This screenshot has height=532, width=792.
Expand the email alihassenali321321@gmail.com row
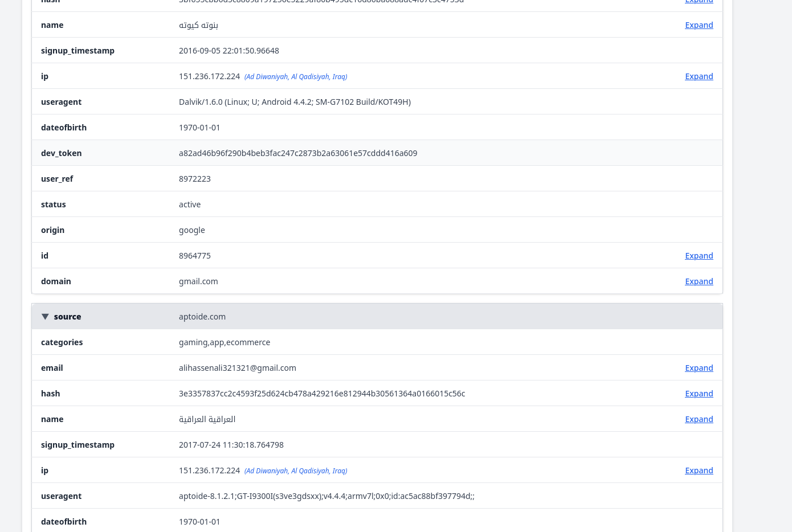[699, 368]
